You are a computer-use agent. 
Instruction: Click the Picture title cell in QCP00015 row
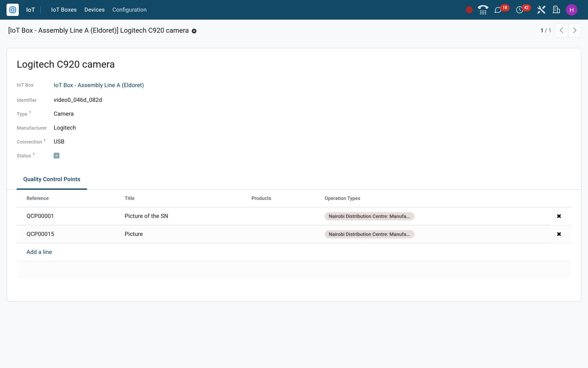click(x=134, y=234)
